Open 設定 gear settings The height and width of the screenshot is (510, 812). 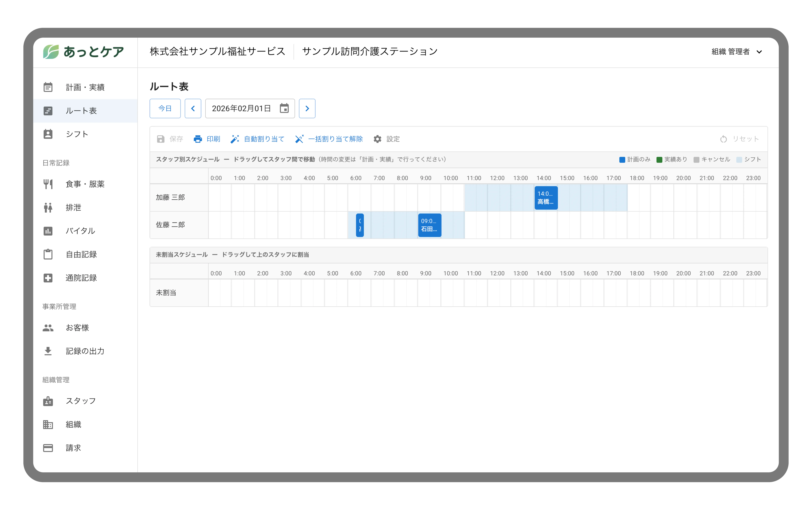[386, 139]
